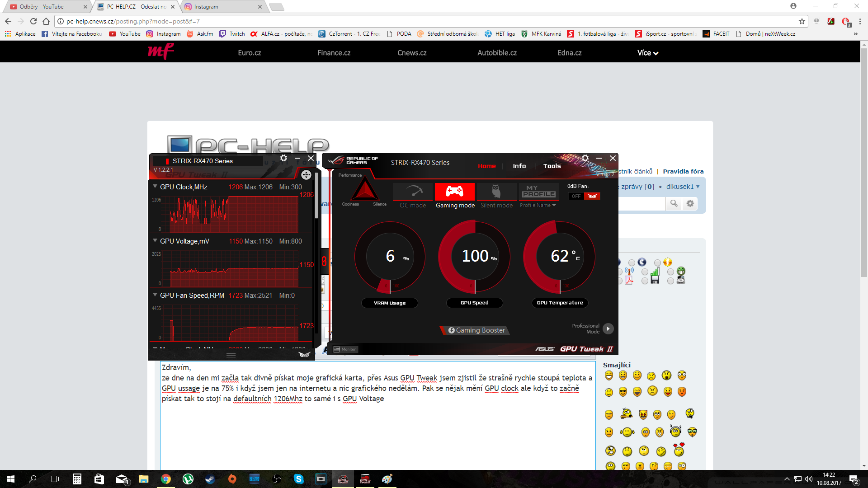Open the Twitch bookmark
The height and width of the screenshot is (488, 868).
pyautogui.click(x=232, y=34)
